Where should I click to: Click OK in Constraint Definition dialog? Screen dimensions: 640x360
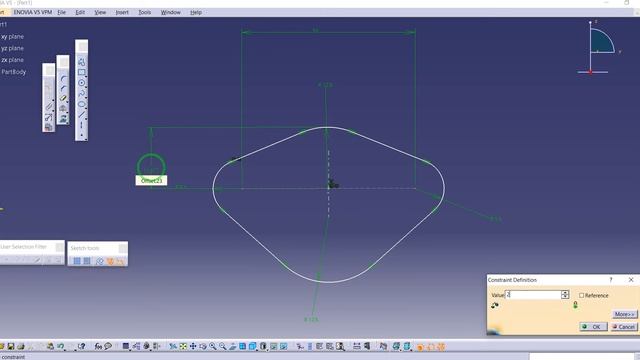click(593, 327)
